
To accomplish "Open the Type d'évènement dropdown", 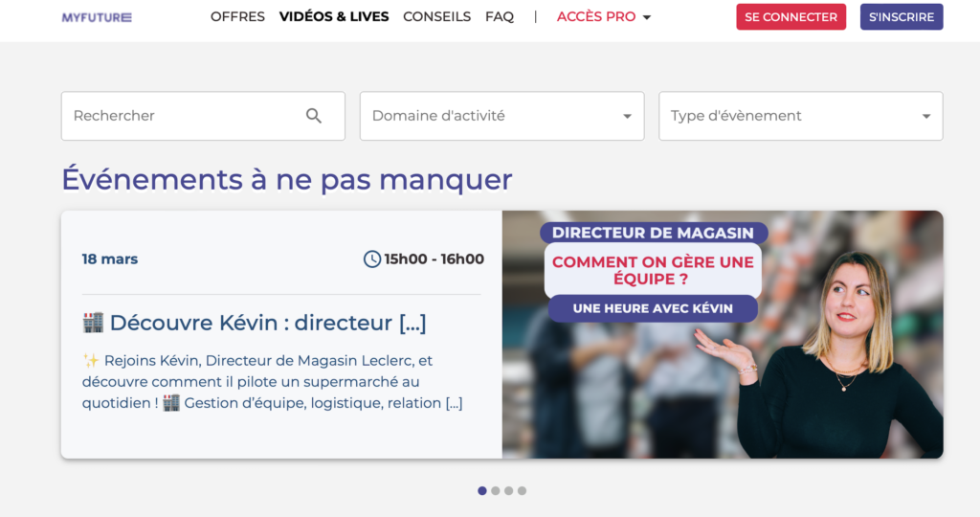I will pyautogui.click(x=801, y=116).
